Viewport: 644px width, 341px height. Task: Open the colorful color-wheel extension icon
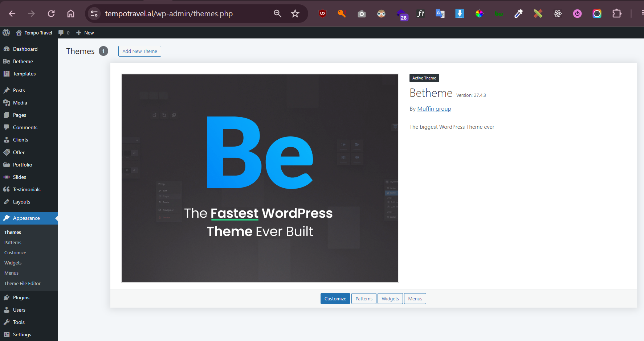tap(479, 14)
